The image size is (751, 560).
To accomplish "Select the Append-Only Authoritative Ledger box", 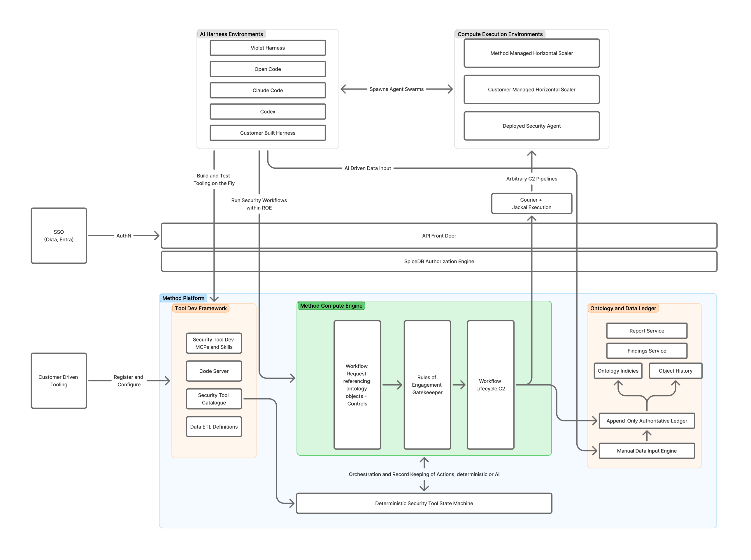I will point(647,421).
